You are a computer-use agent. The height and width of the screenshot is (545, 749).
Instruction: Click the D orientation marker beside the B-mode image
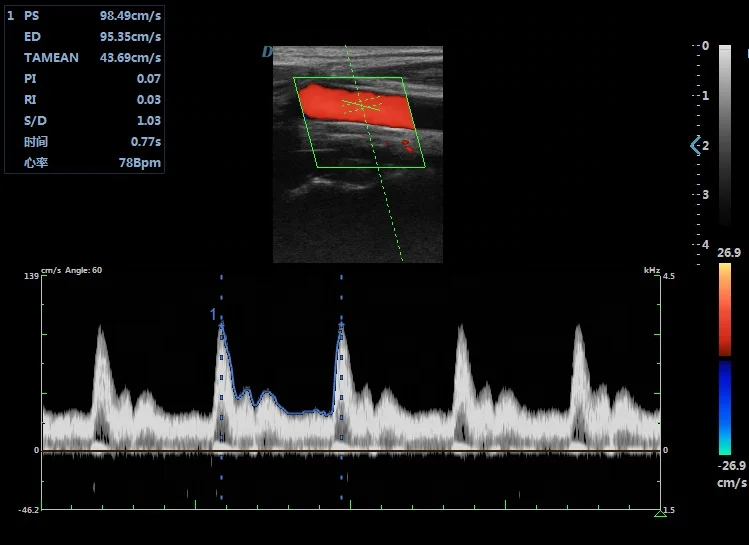tap(267, 52)
